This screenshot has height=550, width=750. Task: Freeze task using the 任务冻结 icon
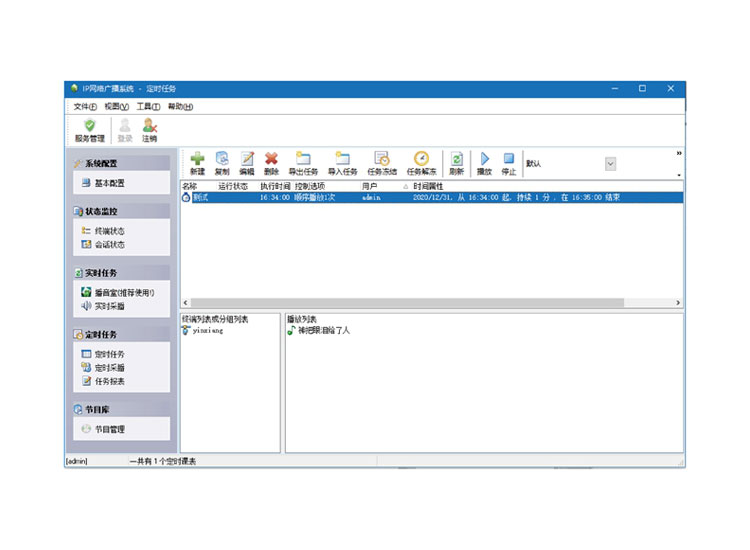[382, 160]
